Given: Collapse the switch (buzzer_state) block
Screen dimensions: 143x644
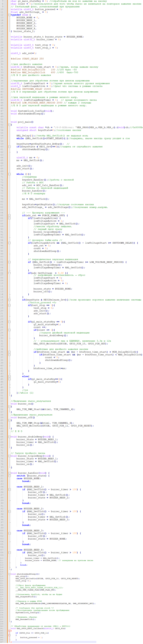Looking at the screenshot, I should point(9,476).
